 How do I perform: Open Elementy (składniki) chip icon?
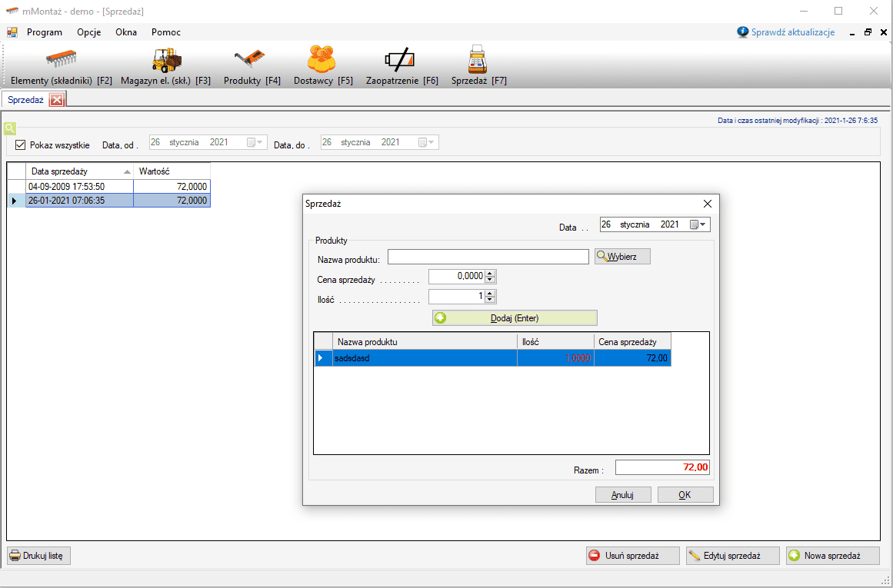point(62,60)
